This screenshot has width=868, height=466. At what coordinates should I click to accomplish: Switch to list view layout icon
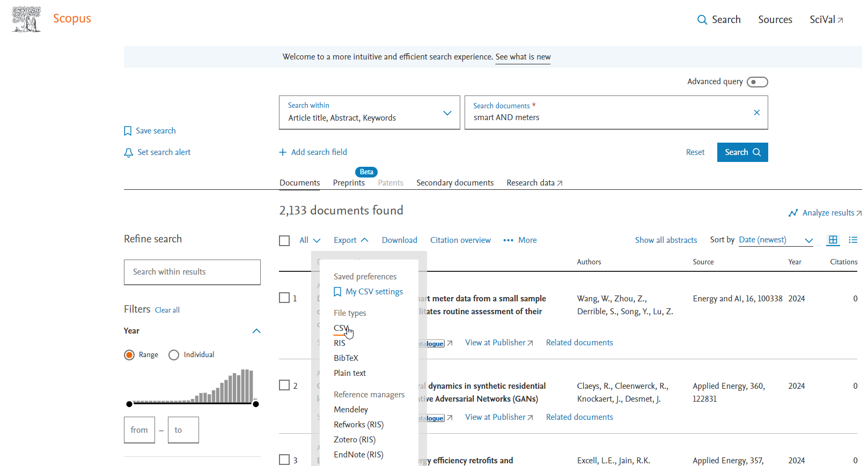[x=853, y=240]
